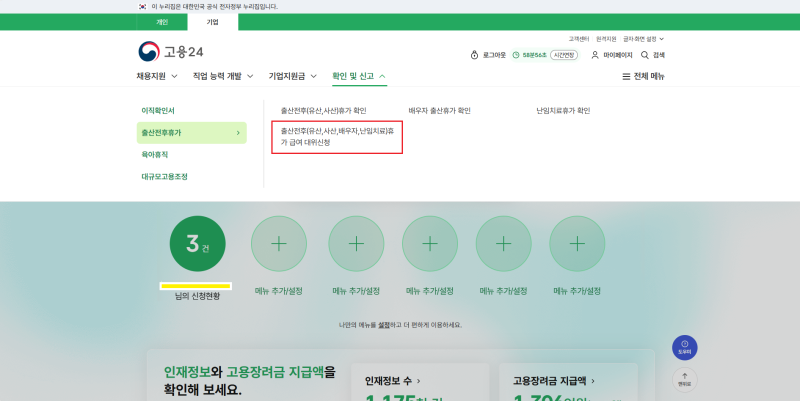This screenshot has height=401, width=800.
Task: Click the 로그아웃 lock icon
Action: (474, 55)
